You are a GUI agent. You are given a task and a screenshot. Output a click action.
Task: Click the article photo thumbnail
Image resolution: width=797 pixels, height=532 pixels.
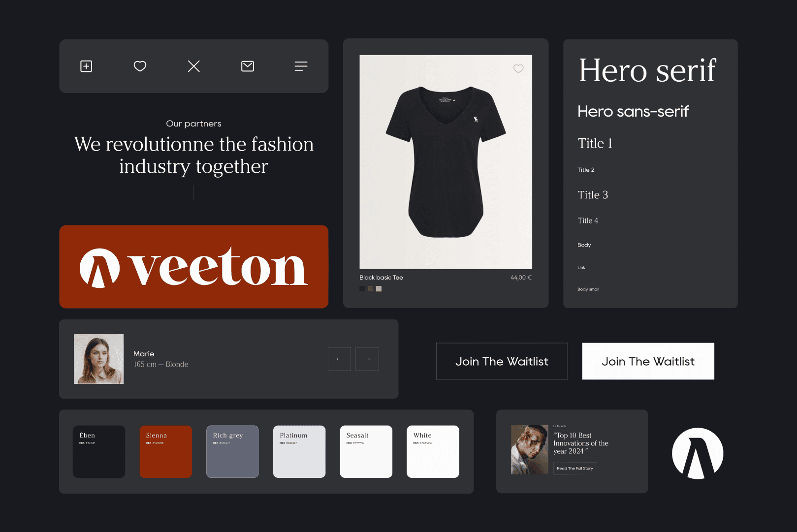pyautogui.click(x=530, y=449)
